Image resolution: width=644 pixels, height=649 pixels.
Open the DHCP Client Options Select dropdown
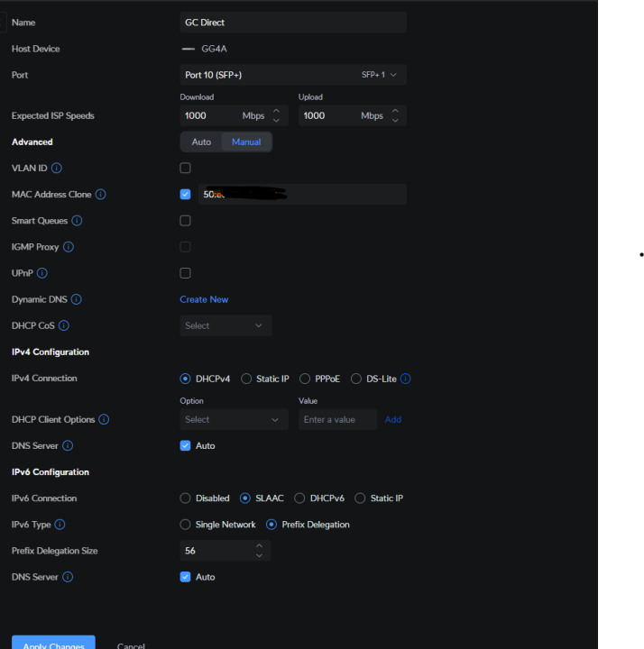[234, 419]
